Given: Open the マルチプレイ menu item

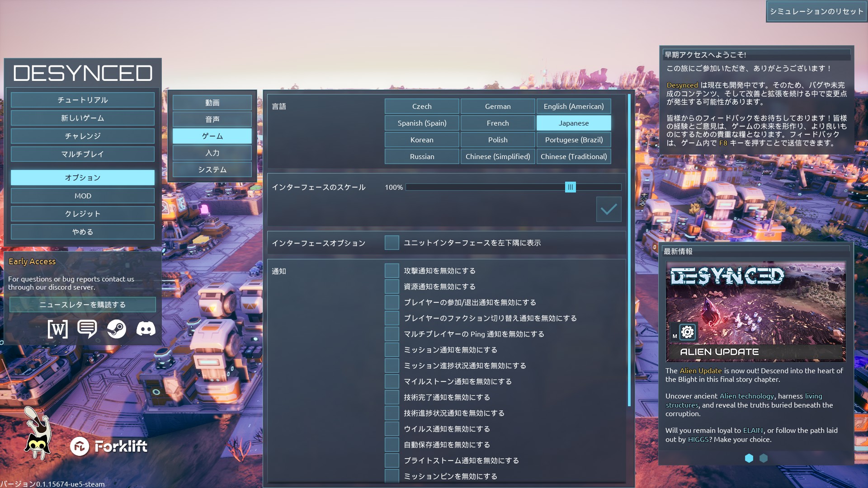Looking at the screenshot, I should [83, 154].
